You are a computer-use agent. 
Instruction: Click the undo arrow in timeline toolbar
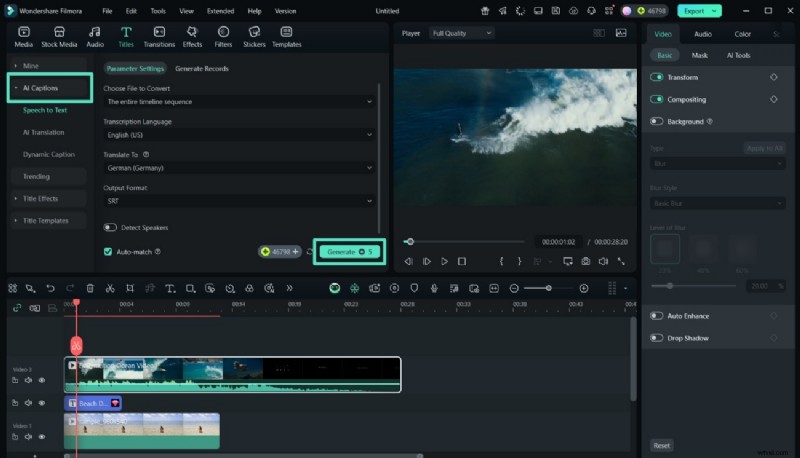[51, 288]
